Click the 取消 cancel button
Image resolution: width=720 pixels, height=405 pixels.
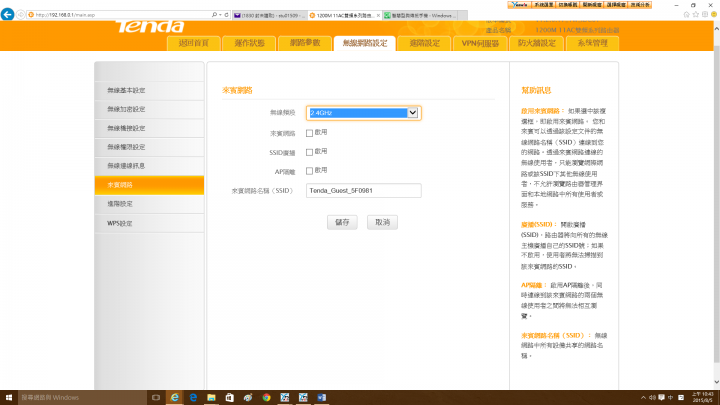382,222
